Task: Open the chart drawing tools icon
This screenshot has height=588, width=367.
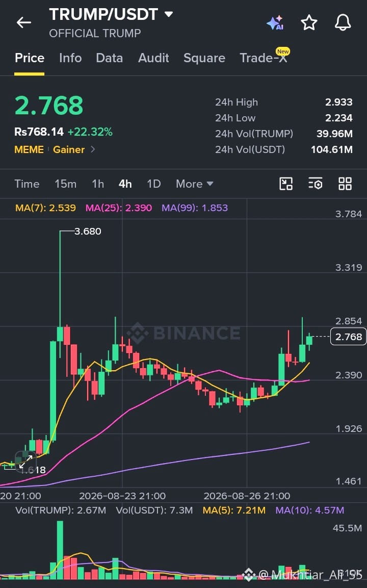Action: click(x=286, y=184)
